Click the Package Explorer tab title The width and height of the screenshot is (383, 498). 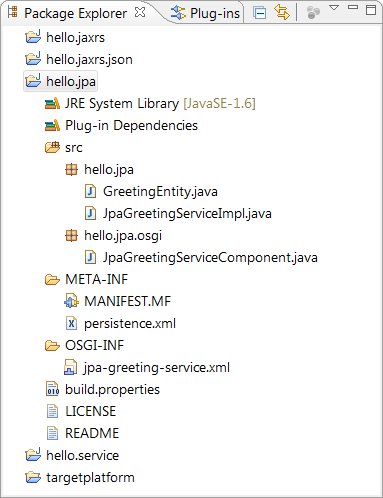pos(75,13)
